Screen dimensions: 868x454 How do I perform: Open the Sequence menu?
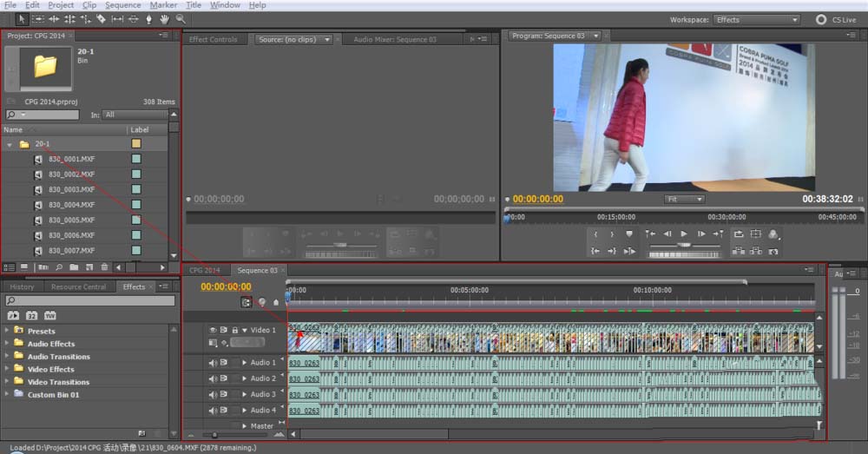coord(122,5)
